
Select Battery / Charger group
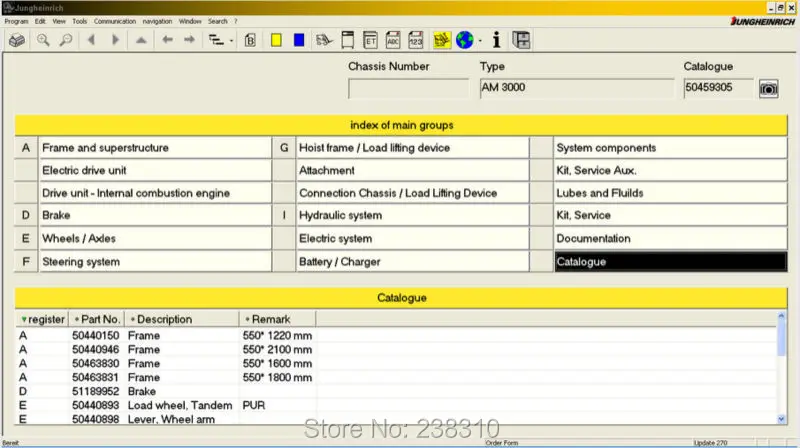[412, 262]
